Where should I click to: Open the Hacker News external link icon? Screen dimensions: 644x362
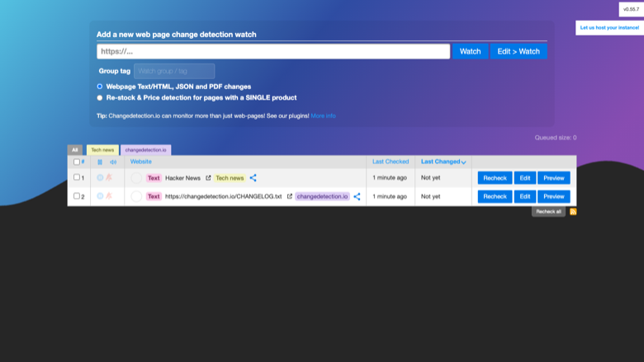208,178
